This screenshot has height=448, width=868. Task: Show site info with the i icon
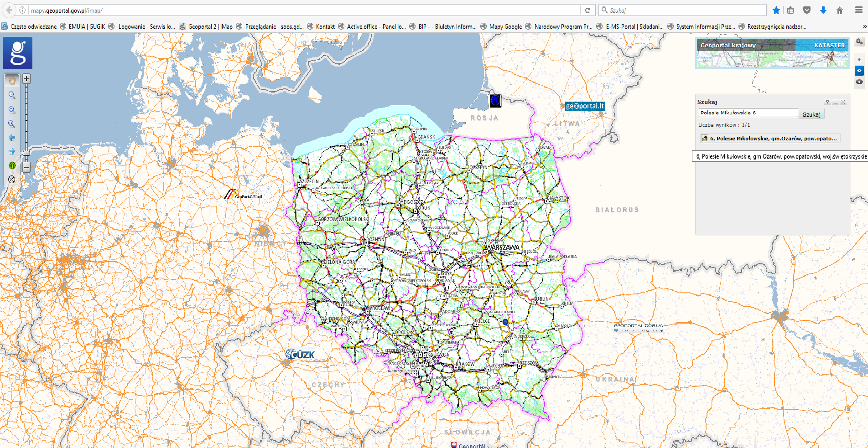tap(22, 10)
